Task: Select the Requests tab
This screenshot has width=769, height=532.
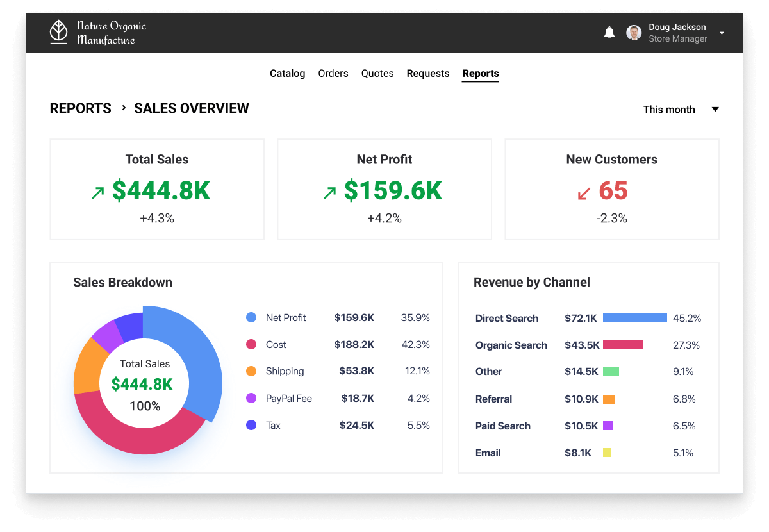Action: pyautogui.click(x=428, y=74)
